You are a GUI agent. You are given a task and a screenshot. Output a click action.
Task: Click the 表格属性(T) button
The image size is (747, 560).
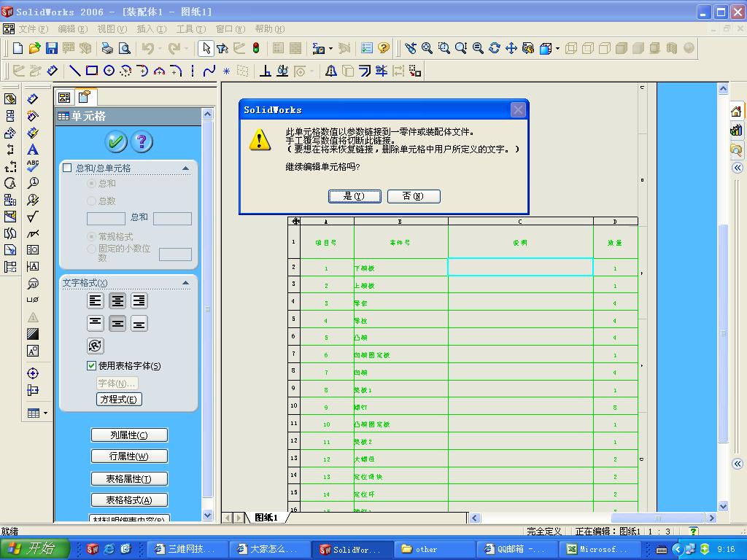click(129, 478)
